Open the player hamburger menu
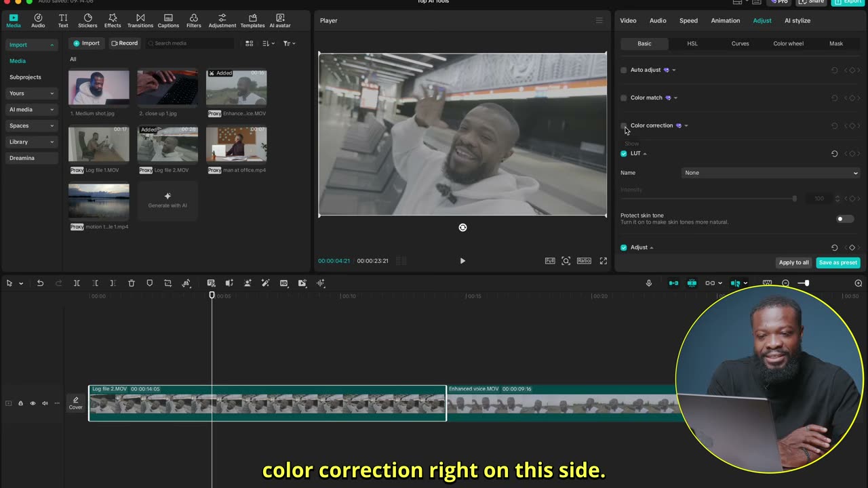Screen dimensions: 868x488 pyautogui.click(x=599, y=20)
